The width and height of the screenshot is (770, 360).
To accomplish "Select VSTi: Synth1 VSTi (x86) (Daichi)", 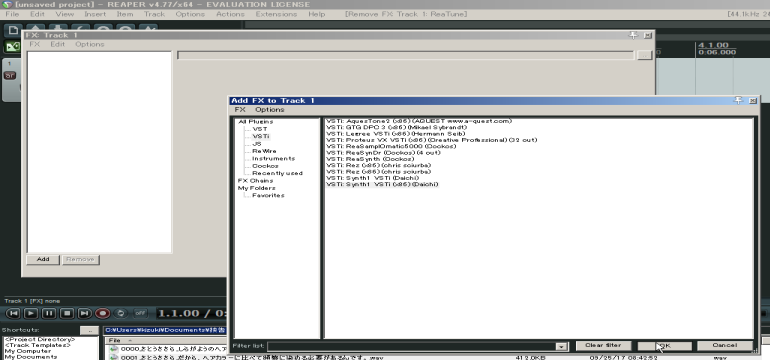I will (x=382, y=185).
